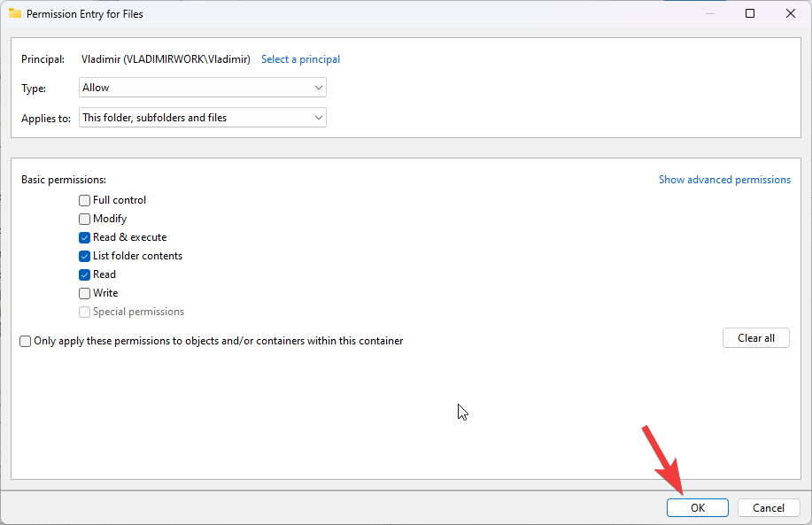Disable List folder contents permission
The height and width of the screenshot is (525, 812).
(85, 256)
